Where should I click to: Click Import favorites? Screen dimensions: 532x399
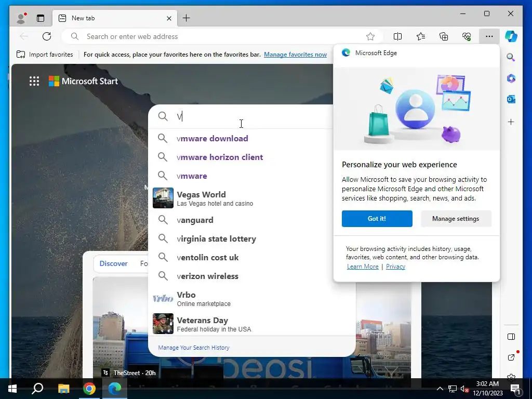pyautogui.click(x=45, y=54)
